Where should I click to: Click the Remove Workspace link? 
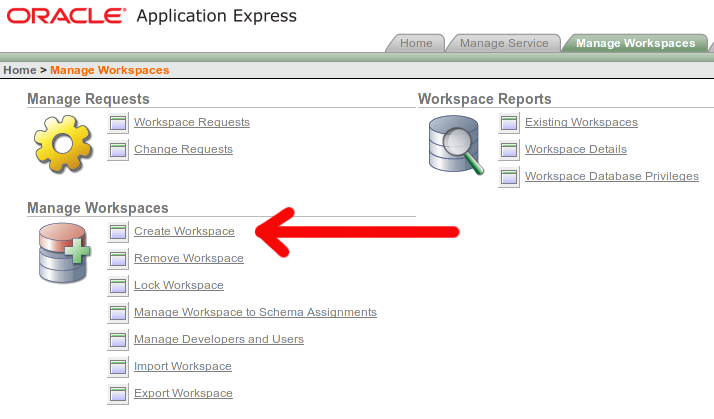coord(189,258)
